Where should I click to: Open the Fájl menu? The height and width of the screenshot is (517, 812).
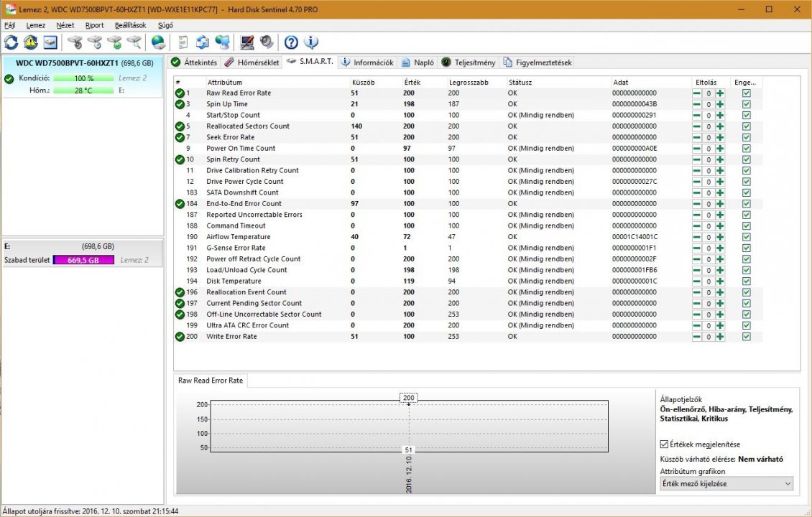pos(10,25)
